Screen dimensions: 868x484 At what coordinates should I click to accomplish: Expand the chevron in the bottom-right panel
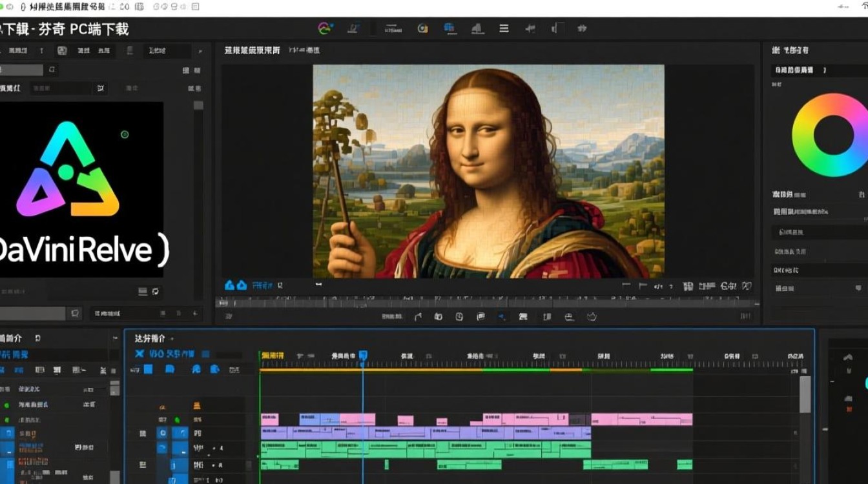[848, 357]
